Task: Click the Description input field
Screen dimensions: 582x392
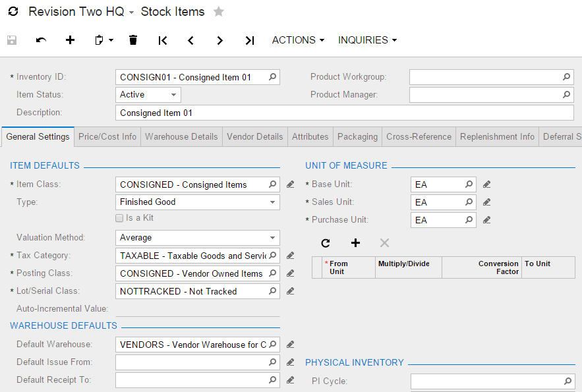Action: (x=345, y=113)
